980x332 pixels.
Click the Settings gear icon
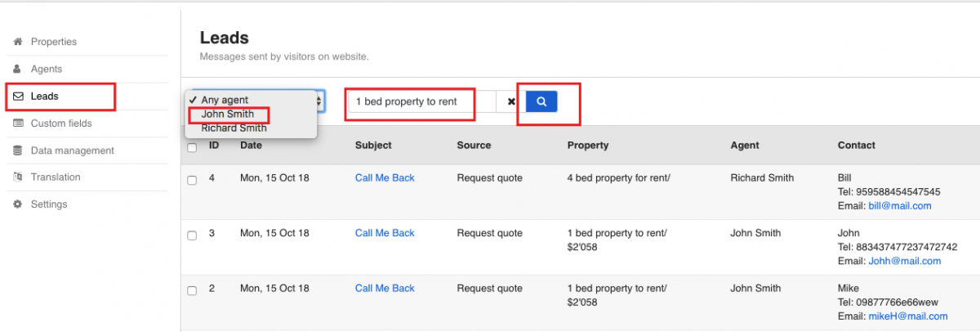[x=17, y=204]
